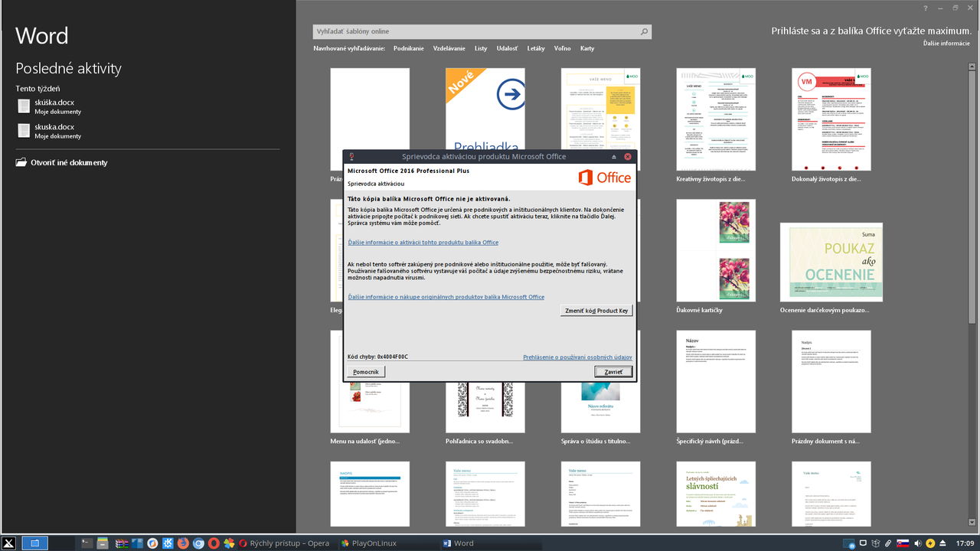
Task: Click the Zavrieť button in activation dialog
Action: (x=613, y=372)
